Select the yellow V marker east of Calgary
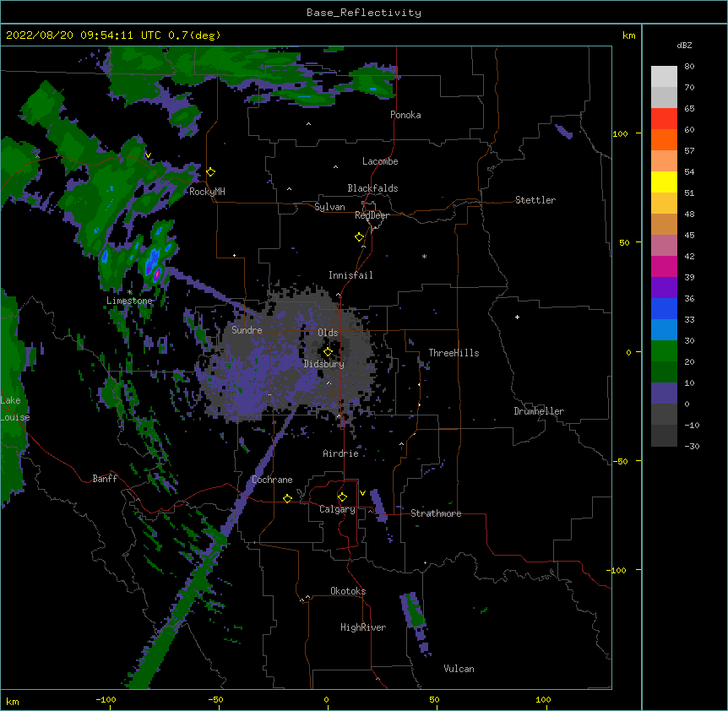This screenshot has height=711, width=728. pos(362,493)
